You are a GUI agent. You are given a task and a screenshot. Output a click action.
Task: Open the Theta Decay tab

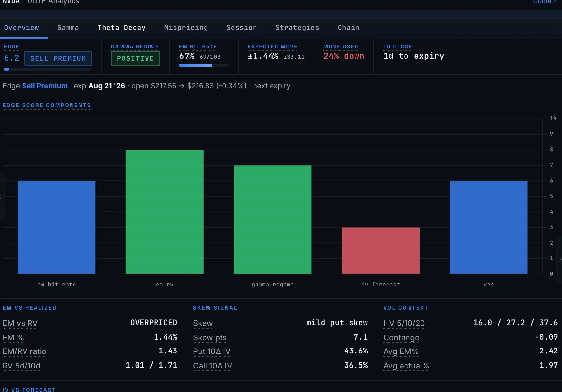122,28
